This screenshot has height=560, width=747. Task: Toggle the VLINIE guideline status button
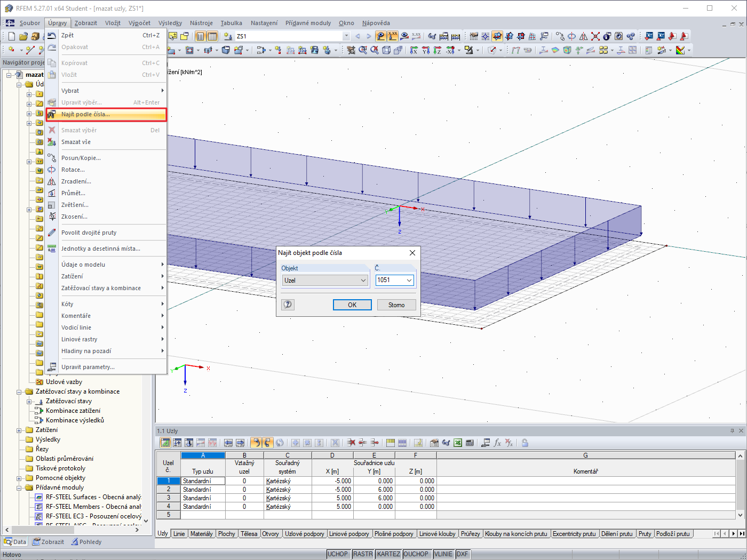[x=443, y=554]
